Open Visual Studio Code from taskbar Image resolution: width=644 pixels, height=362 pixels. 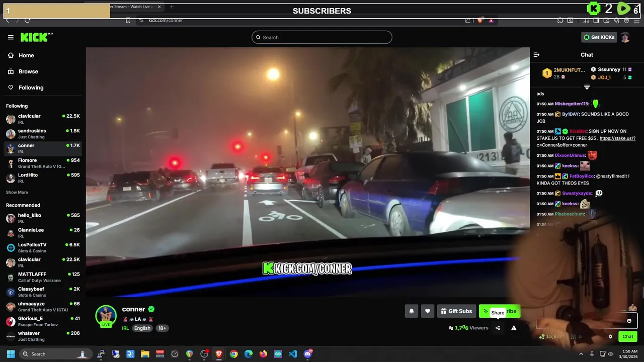click(x=293, y=354)
